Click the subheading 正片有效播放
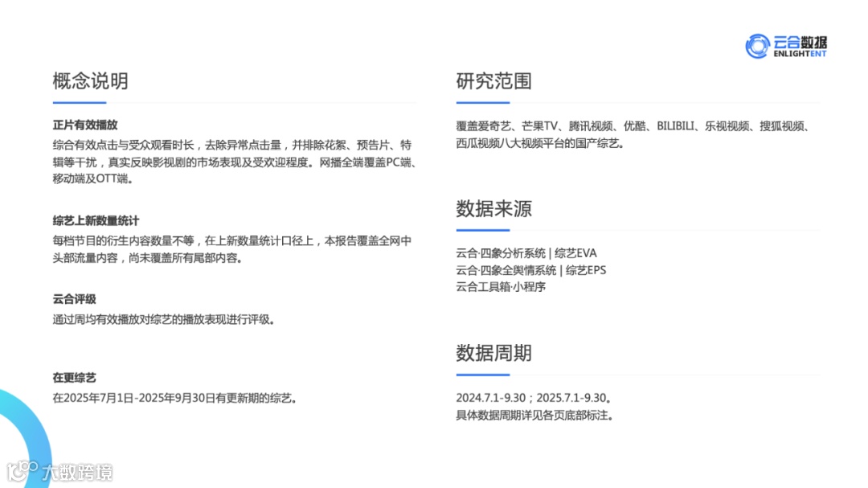The image size is (868, 488). pyautogui.click(x=85, y=125)
